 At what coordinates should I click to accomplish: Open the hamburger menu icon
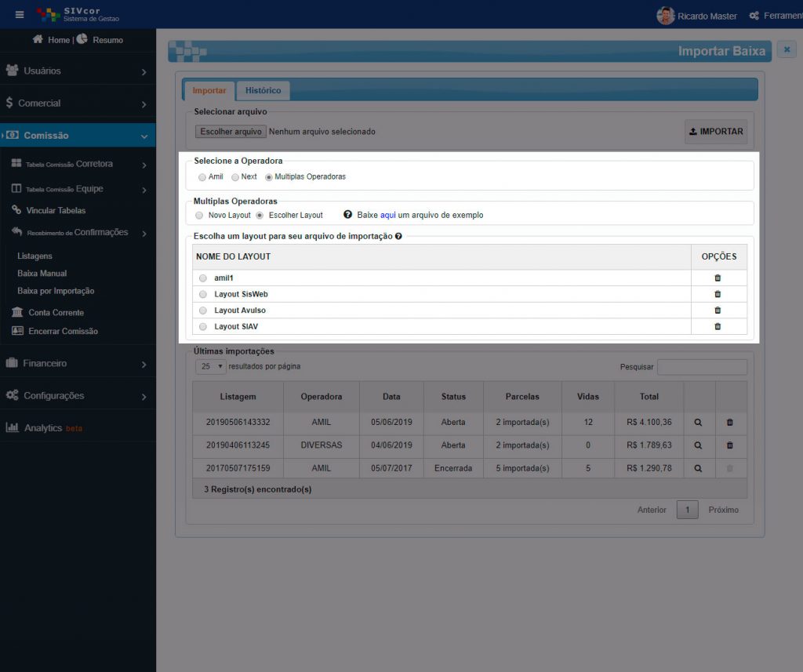tap(20, 15)
